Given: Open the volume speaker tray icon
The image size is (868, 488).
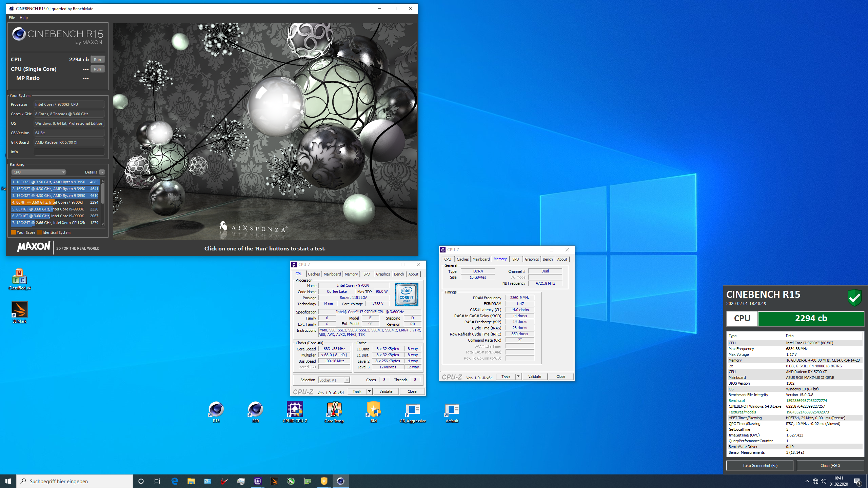Looking at the screenshot, I should click(x=823, y=481).
